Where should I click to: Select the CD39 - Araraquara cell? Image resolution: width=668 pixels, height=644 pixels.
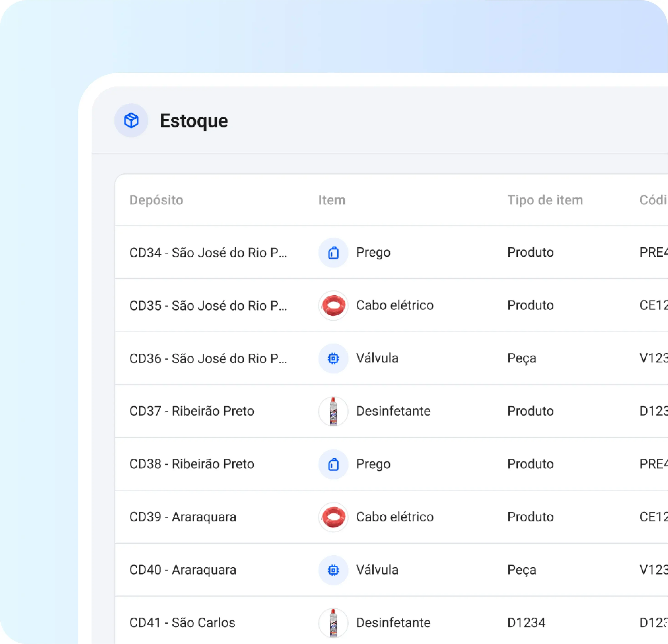(x=183, y=517)
